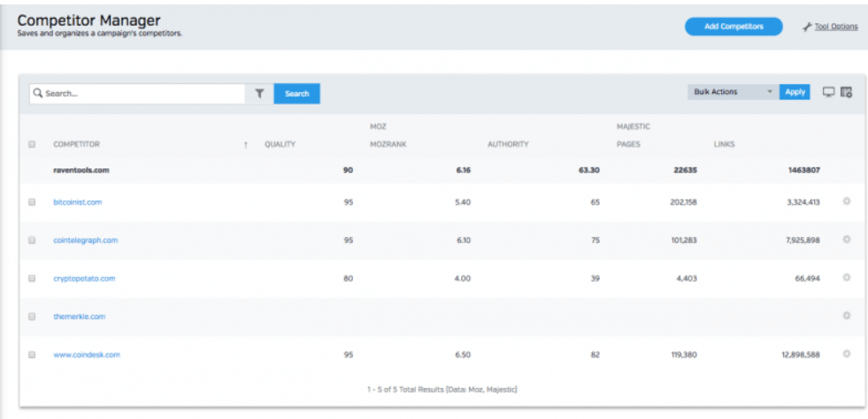The width and height of the screenshot is (868, 419).
Task: Open gear settings for bitcoinist.com row
Action: pos(846,202)
